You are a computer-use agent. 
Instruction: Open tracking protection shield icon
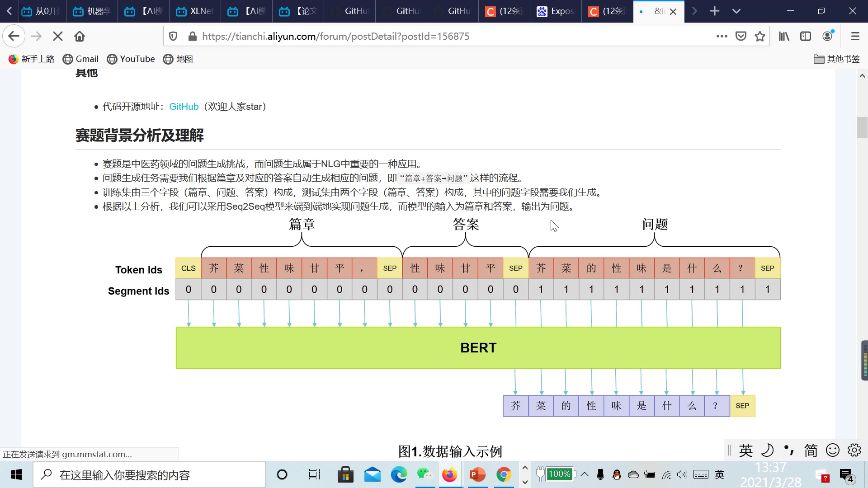point(173,36)
